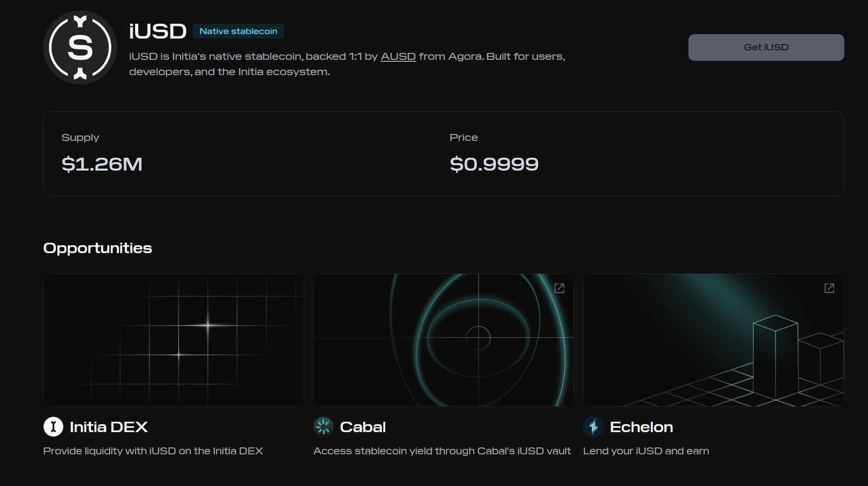The image size is (868, 486).
Task: Open the Cabal opportunity image
Action: (x=443, y=340)
